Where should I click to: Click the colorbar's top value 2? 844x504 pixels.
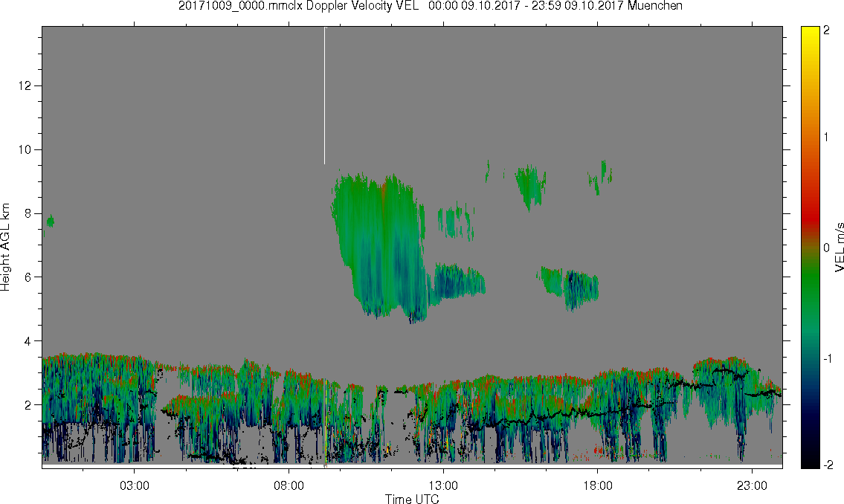click(826, 30)
